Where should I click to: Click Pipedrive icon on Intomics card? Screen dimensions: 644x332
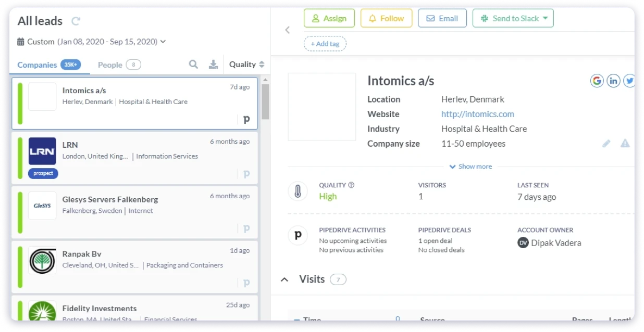tap(246, 120)
